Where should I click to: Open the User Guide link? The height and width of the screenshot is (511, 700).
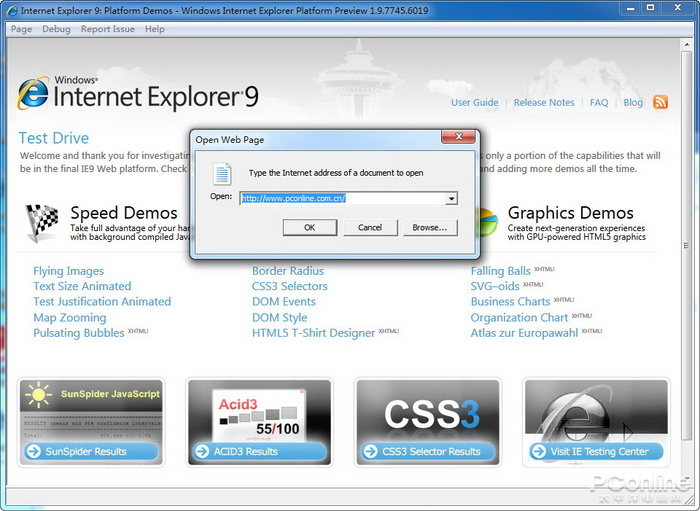tap(475, 102)
